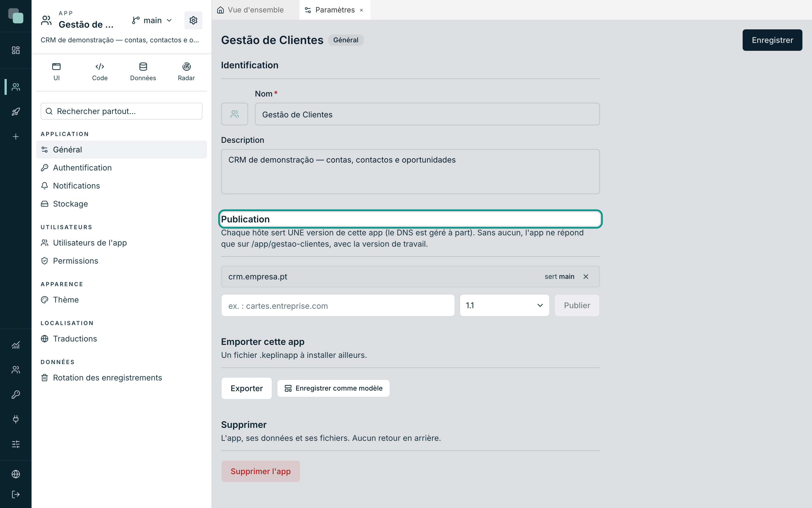Screen dimensions: 812x508
Task: Click the rocket icon in the left rail
Action: tap(16, 111)
